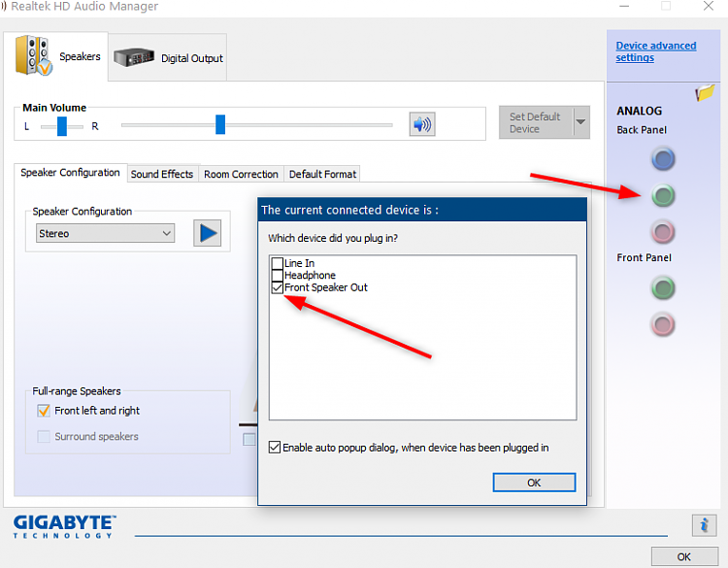
Task: Switch to the Default Format tab
Action: coord(322,174)
